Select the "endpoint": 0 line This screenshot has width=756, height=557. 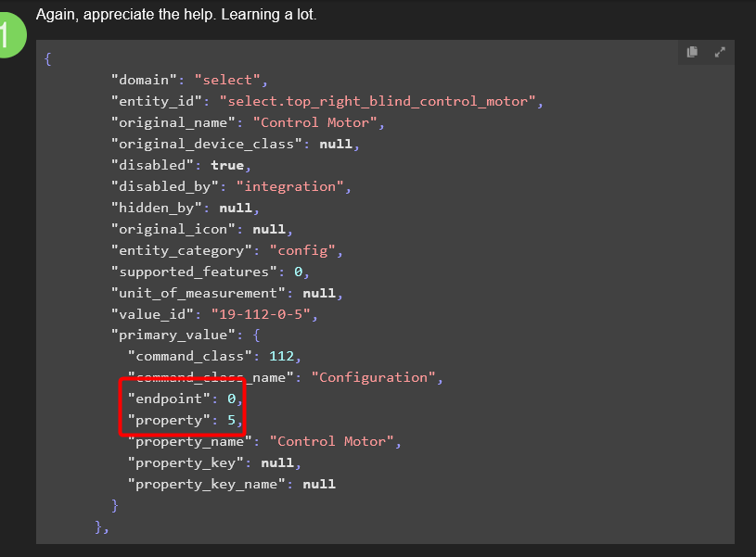point(186,399)
